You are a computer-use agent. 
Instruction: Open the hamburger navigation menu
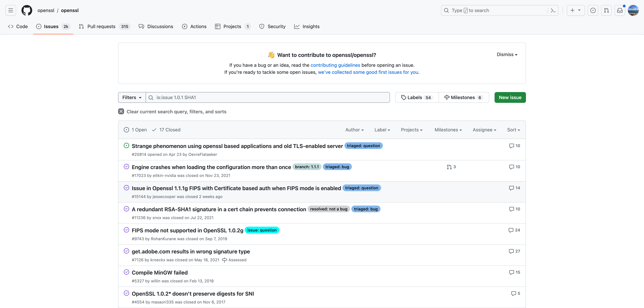coord(11,10)
